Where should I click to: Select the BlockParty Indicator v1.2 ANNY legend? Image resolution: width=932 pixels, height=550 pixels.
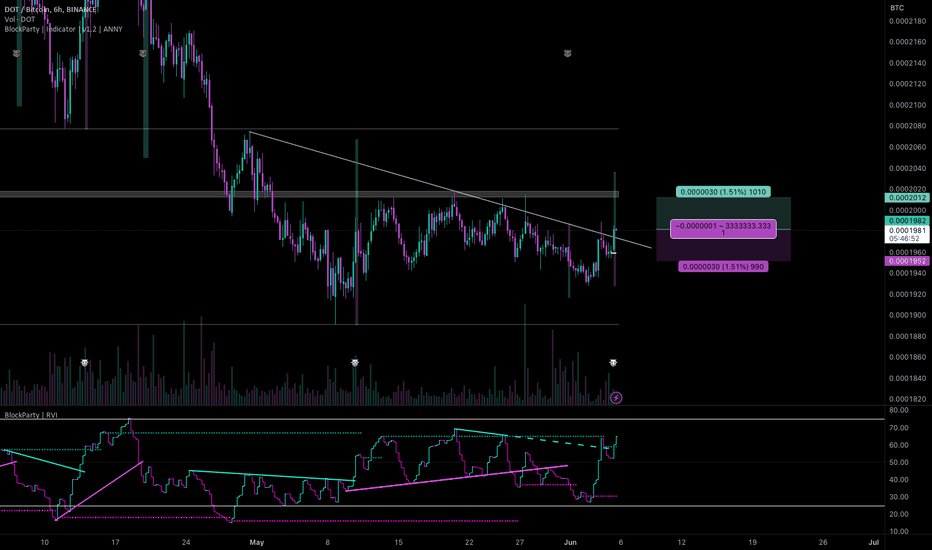point(63,29)
